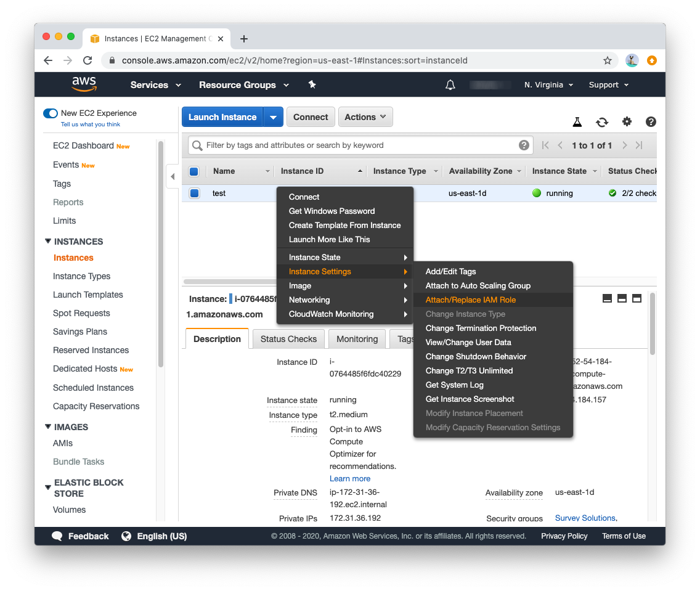
Task: Click the Feedback speech bubble icon
Action: point(57,536)
